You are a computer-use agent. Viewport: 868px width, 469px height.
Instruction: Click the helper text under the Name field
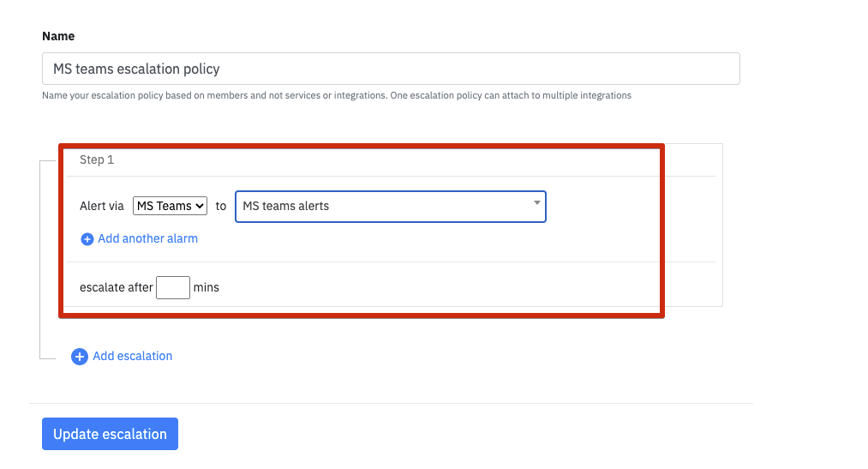[x=337, y=95]
